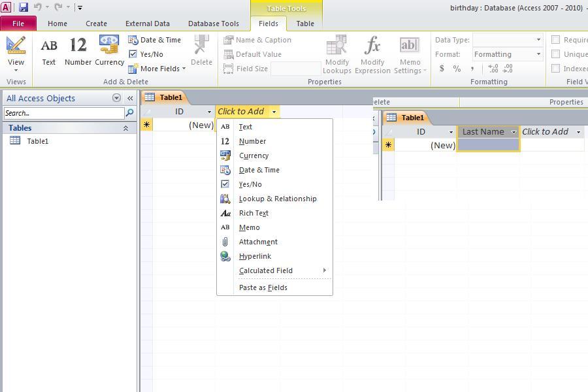Collapse the Tables group
Viewport: 588px width, 392px height.
pos(125,128)
